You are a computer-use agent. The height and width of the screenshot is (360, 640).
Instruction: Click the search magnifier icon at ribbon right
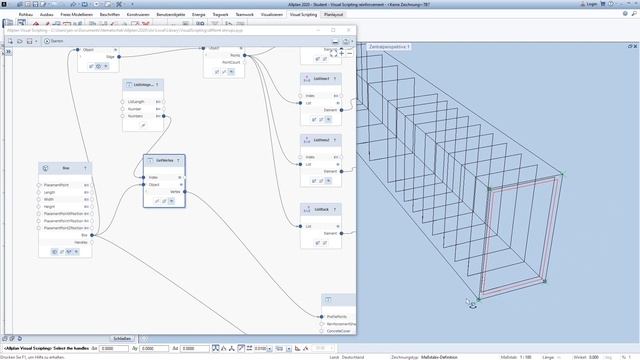coord(634,14)
